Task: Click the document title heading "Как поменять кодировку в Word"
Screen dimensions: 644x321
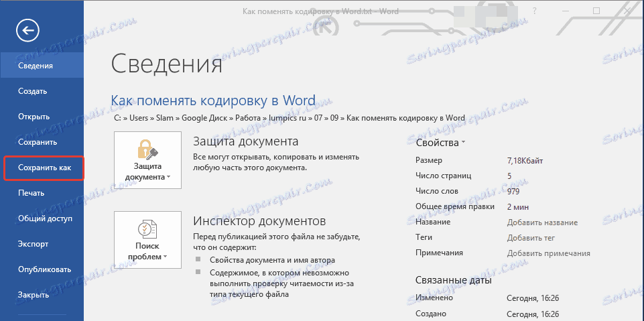Action: click(x=214, y=100)
